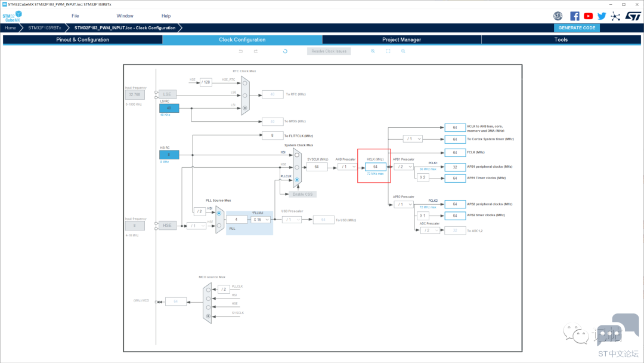Open the Help menu

(x=166, y=16)
